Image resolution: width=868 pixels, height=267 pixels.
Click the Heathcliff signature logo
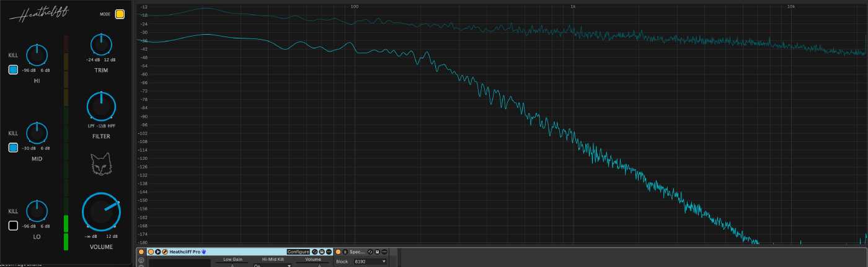[42, 15]
